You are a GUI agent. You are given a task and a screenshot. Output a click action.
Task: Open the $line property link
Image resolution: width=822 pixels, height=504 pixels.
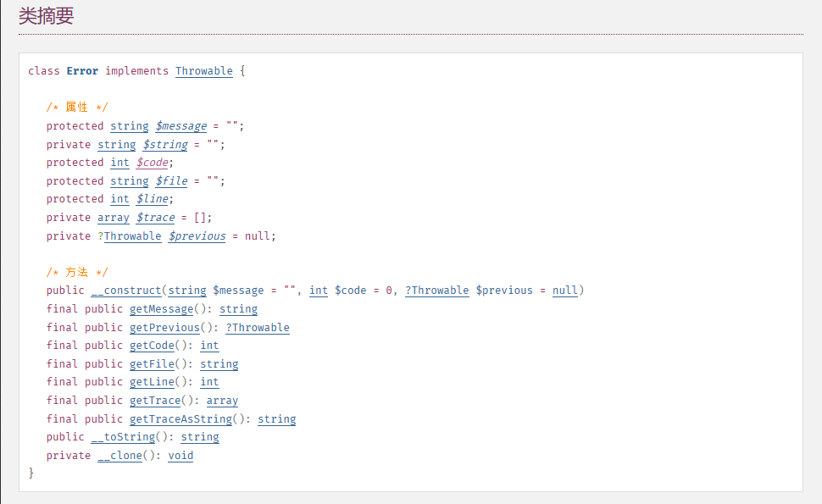pyautogui.click(x=153, y=199)
